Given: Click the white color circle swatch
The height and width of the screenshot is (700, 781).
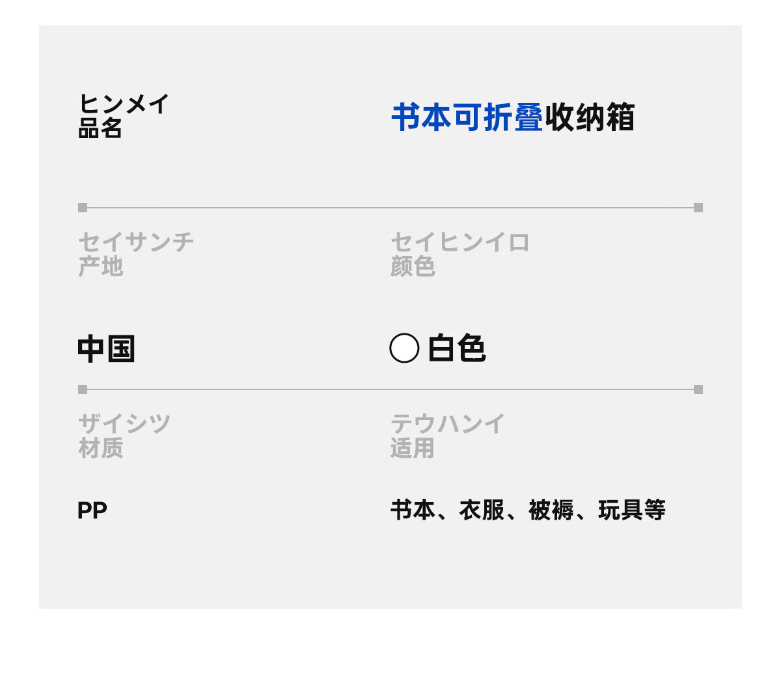Looking at the screenshot, I should tap(404, 348).
